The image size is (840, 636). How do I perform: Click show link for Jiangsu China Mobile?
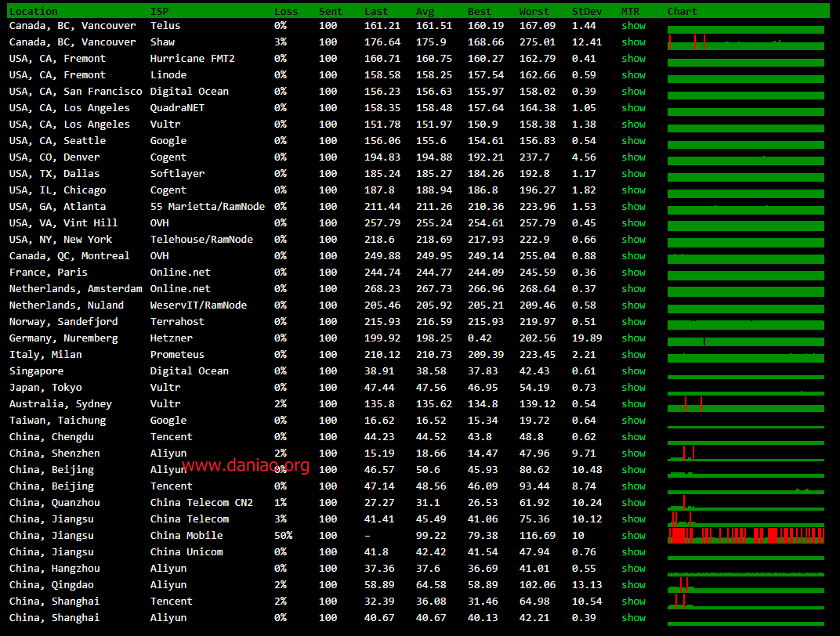(633, 536)
